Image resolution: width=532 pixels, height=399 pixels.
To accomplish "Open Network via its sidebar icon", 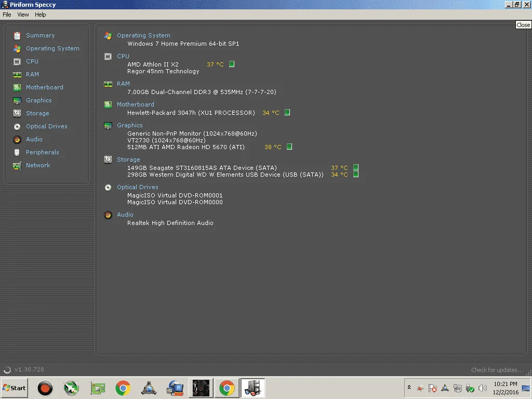I will 17,166.
